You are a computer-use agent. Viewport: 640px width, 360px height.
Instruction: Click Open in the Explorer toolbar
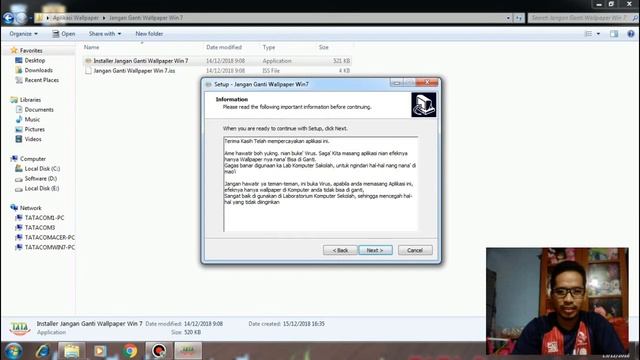coord(64,34)
